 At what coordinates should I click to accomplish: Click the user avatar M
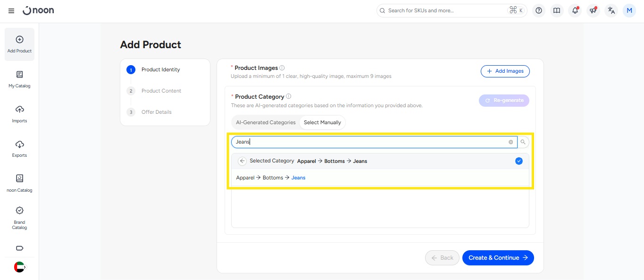click(629, 10)
